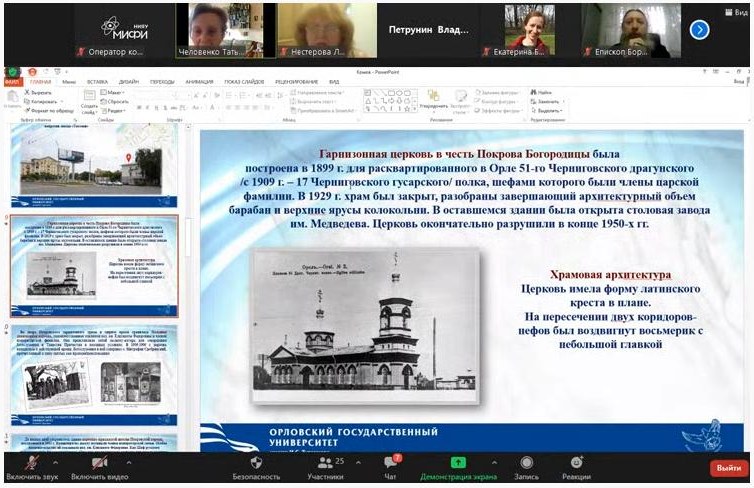Toggle meeting recording with Запись
This screenshot has width=754, height=488.
pos(525,467)
